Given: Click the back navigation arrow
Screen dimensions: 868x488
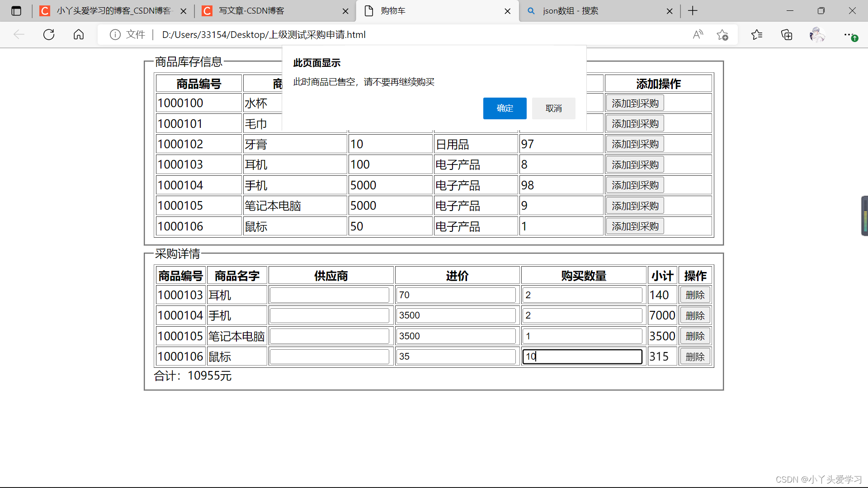Looking at the screenshot, I should pos(19,35).
